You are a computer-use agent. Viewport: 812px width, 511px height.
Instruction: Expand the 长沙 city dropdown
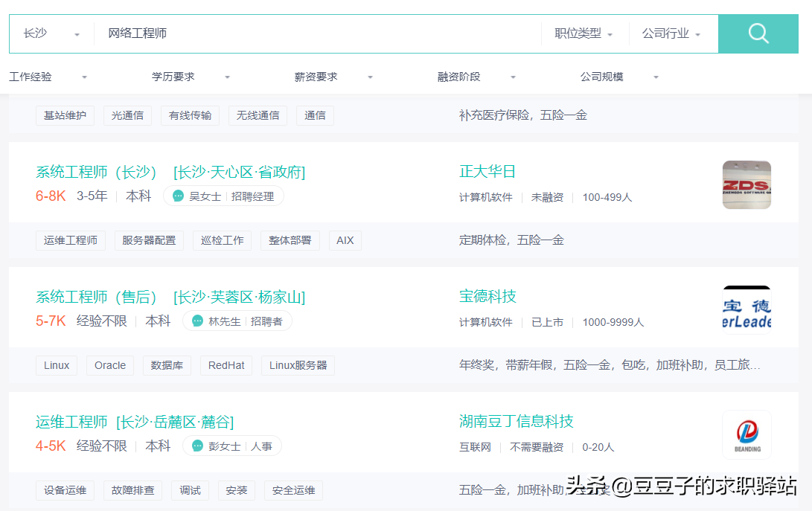[51, 33]
